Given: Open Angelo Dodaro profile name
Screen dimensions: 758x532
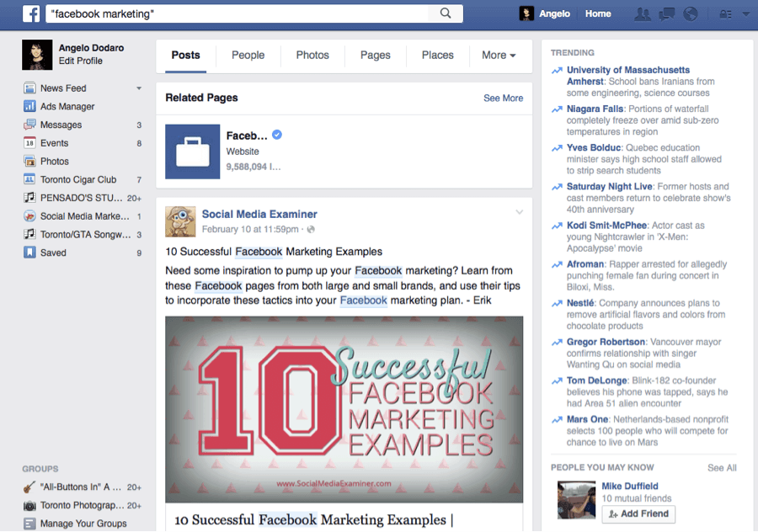Looking at the screenshot, I should [91, 48].
